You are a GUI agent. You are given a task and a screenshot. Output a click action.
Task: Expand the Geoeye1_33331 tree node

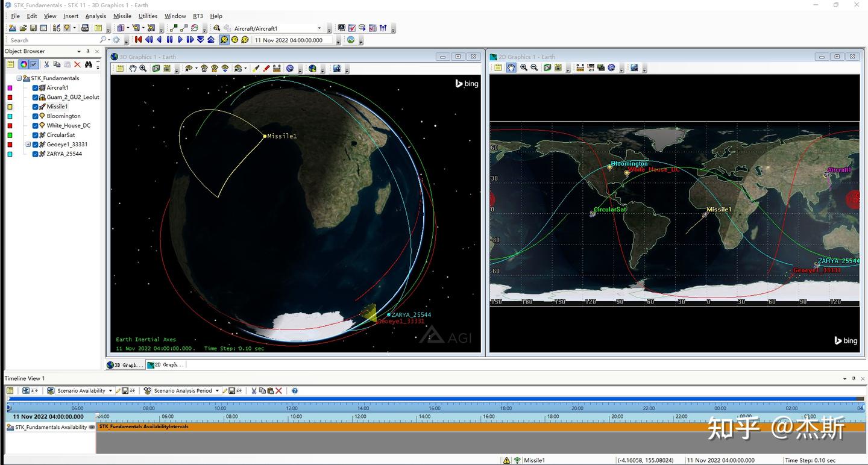coord(28,145)
